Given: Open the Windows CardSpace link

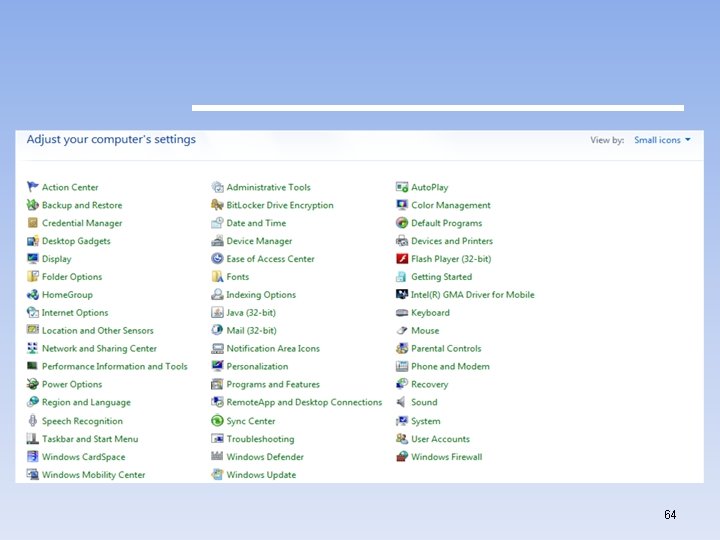Looking at the screenshot, I should [84, 456].
